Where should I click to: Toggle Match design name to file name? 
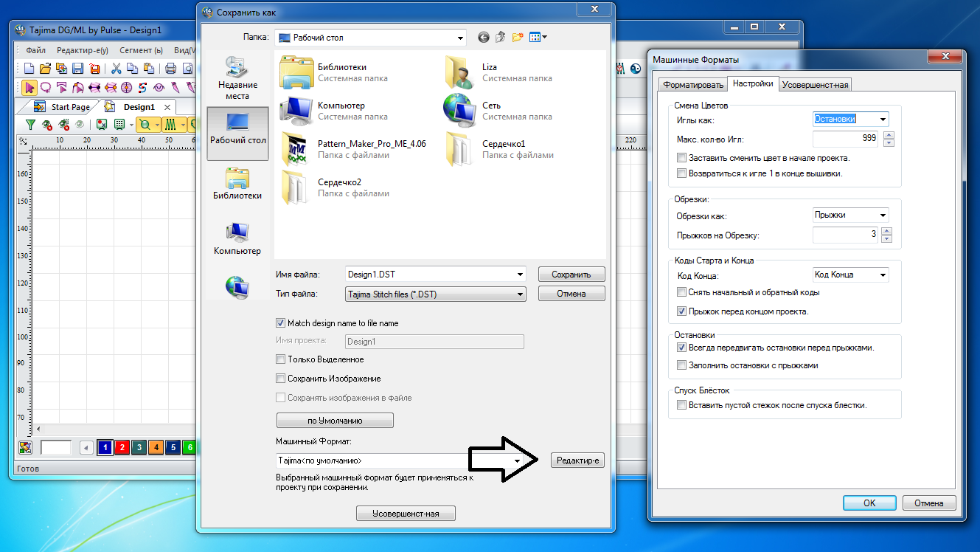(x=280, y=323)
